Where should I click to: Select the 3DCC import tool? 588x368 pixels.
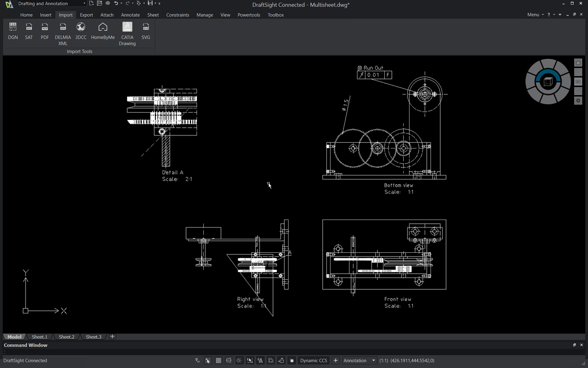[x=81, y=32]
